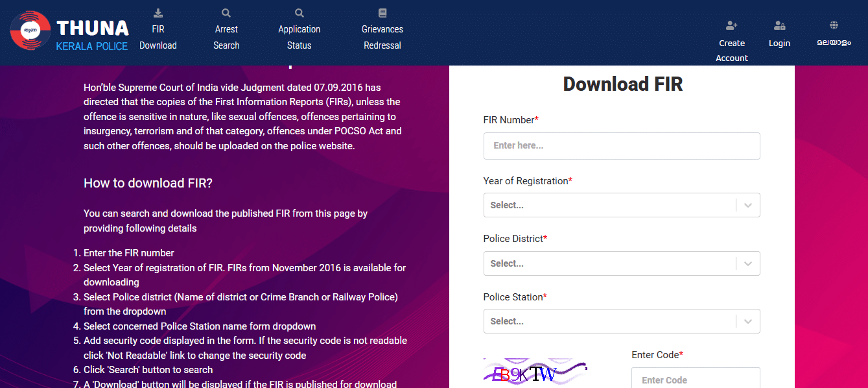The height and width of the screenshot is (388, 868).
Task: Click the Year of Registration chevron arrow
Action: point(747,204)
